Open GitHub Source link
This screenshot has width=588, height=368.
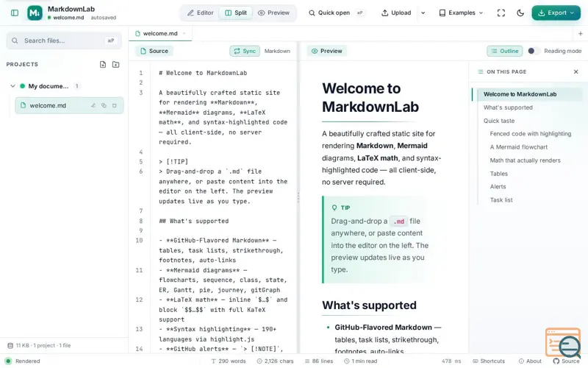click(x=566, y=361)
